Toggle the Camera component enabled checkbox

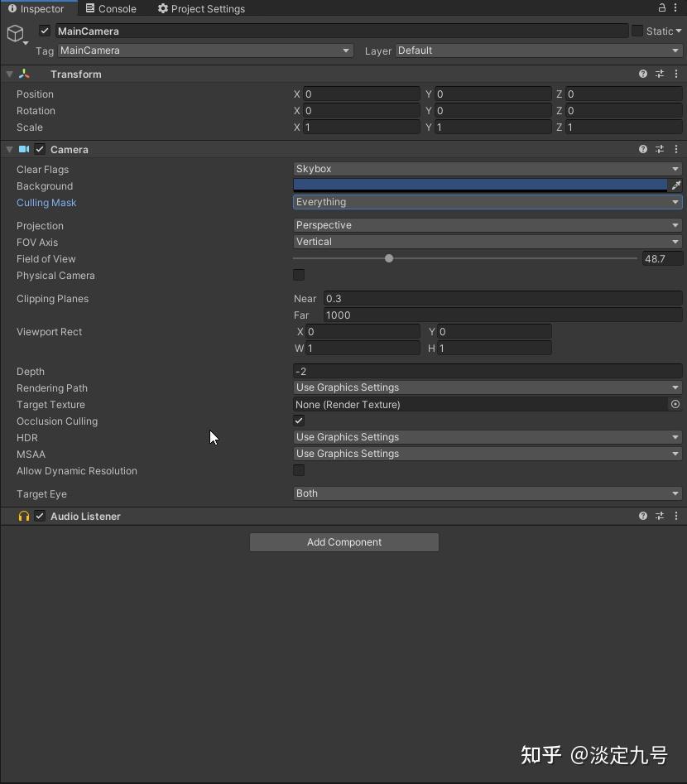pos(39,149)
